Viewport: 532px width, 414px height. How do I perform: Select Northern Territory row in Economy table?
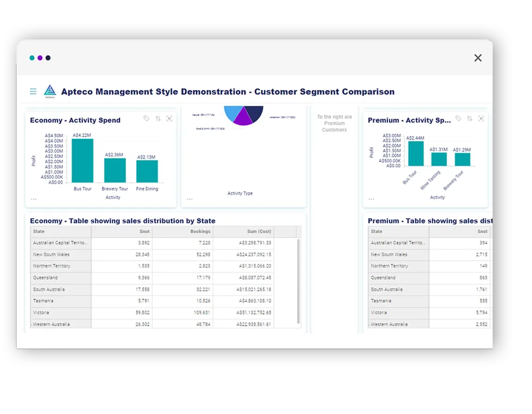click(x=152, y=266)
